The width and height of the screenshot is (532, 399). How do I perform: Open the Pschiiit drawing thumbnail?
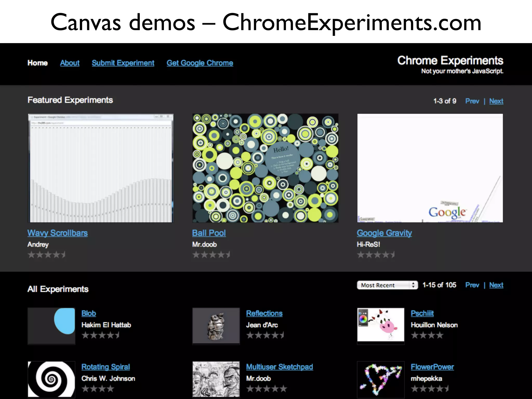click(x=381, y=326)
